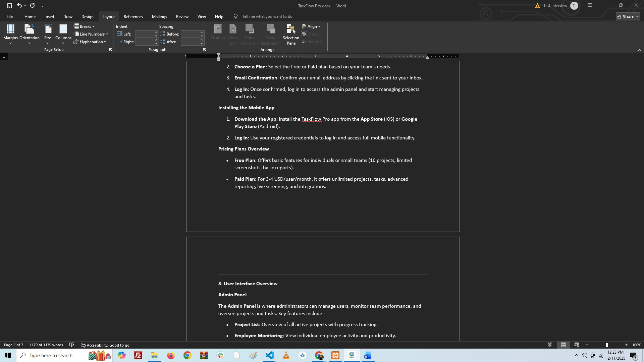Viewport: 644px width, 362px height.
Task: Open the Columns layout options
Action: 63,34
